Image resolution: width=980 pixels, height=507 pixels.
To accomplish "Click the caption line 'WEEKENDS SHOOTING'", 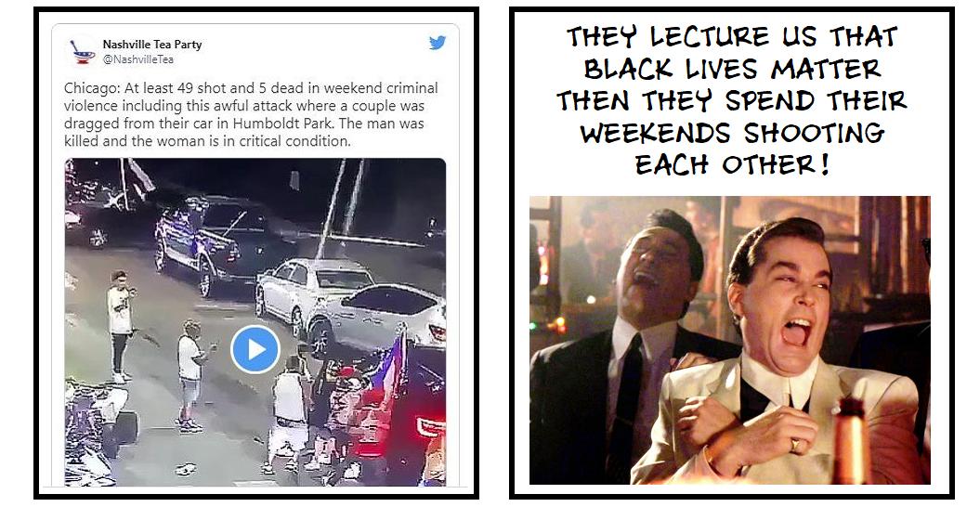I will [733, 133].
